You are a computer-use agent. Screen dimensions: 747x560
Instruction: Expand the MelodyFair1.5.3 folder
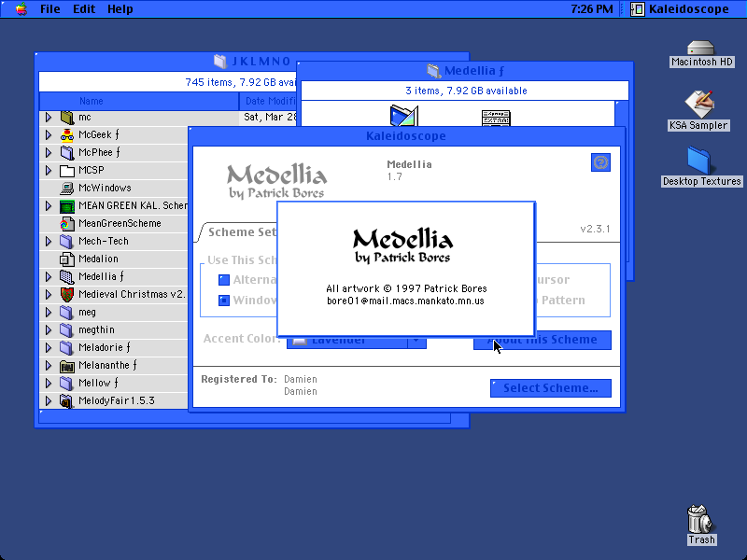pos(49,400)
